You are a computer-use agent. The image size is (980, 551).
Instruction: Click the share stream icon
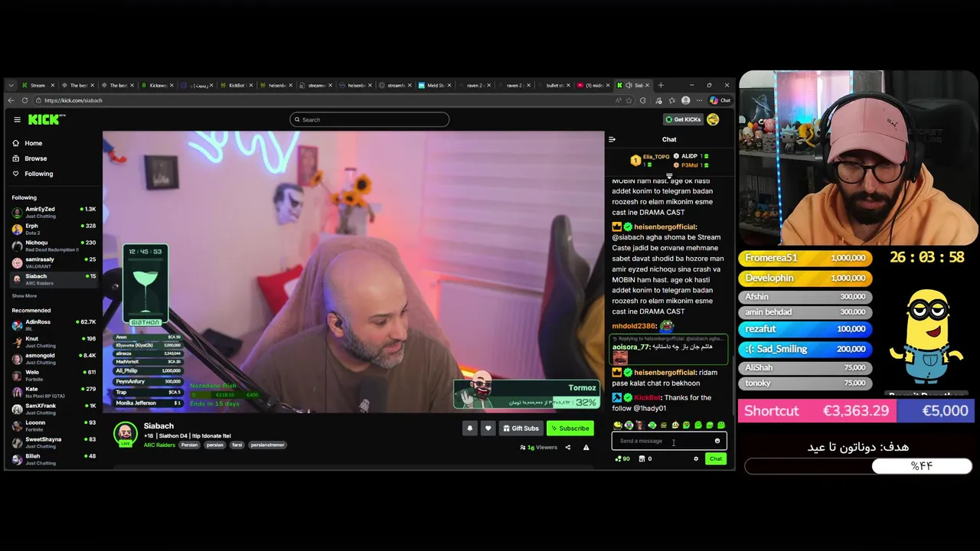[x=567, y=448]
